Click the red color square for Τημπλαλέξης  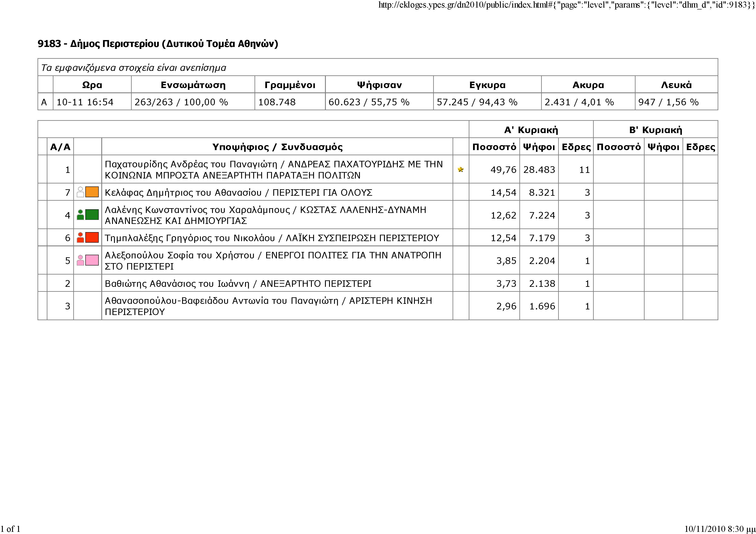pos(92,238)
